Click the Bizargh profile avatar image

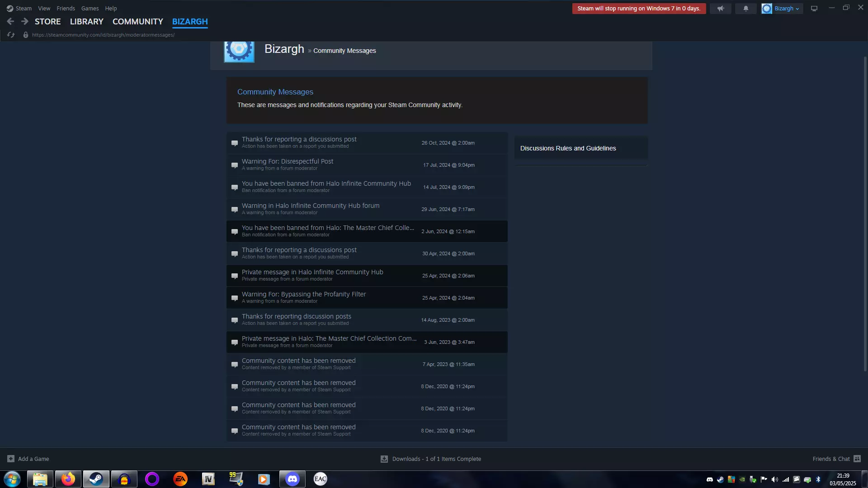click(x=239, y=50)
